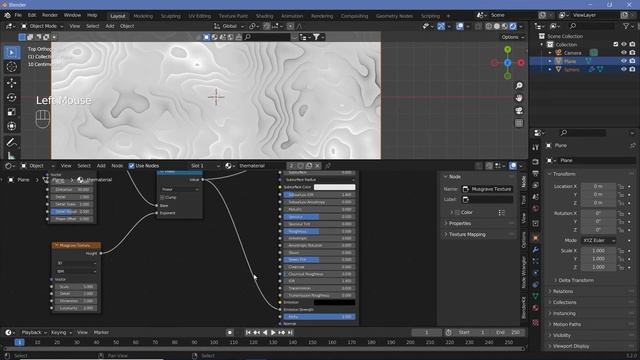
Task: Click the green Y axis gizmo ball
Action: pos(507,49)
